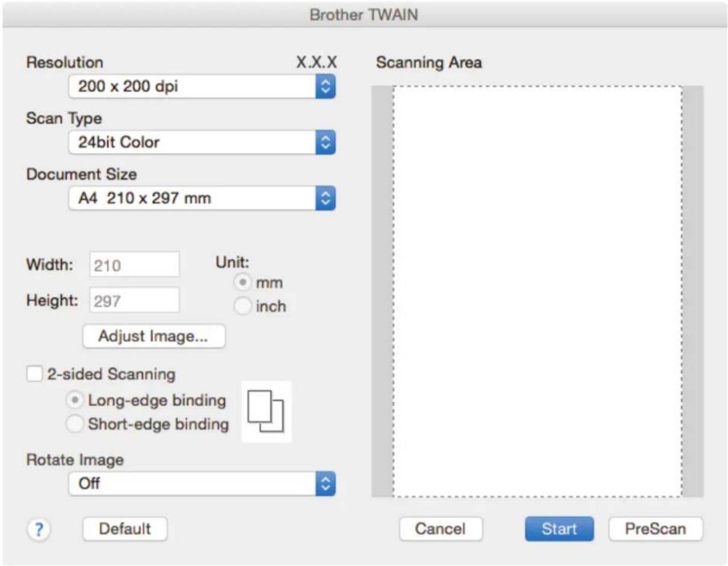This screenshot has width=728, height=566.
Task: Click the Default button
Action: point(125,529)
